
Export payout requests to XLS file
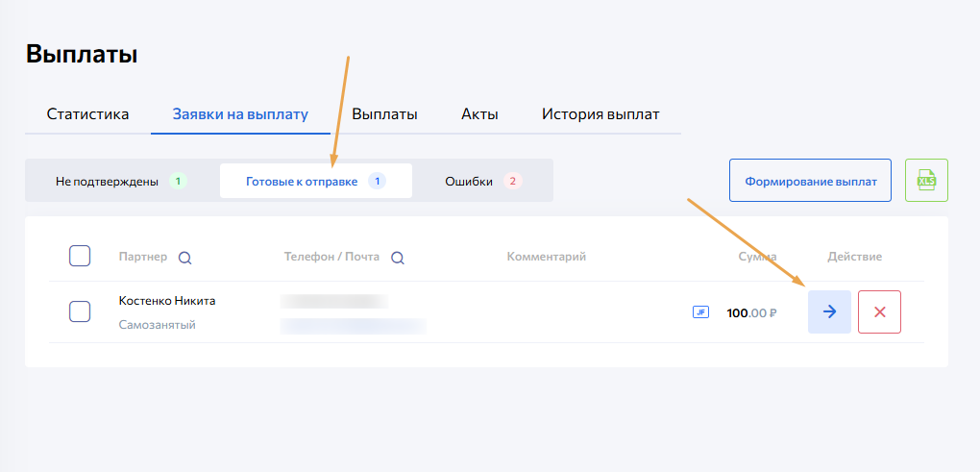tap(926, 180)
